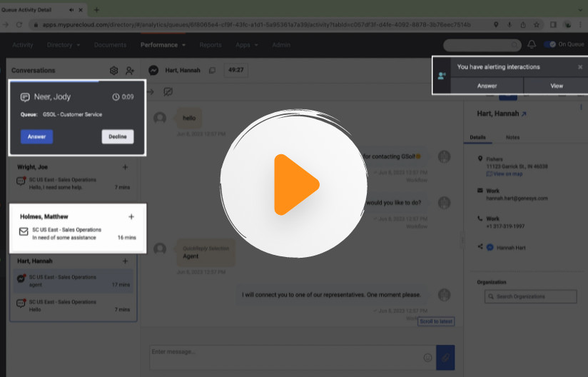The height and width of the screenshot is (377, 588).
Task: Open the Reports menu item
Action: [x=211, y=45]
